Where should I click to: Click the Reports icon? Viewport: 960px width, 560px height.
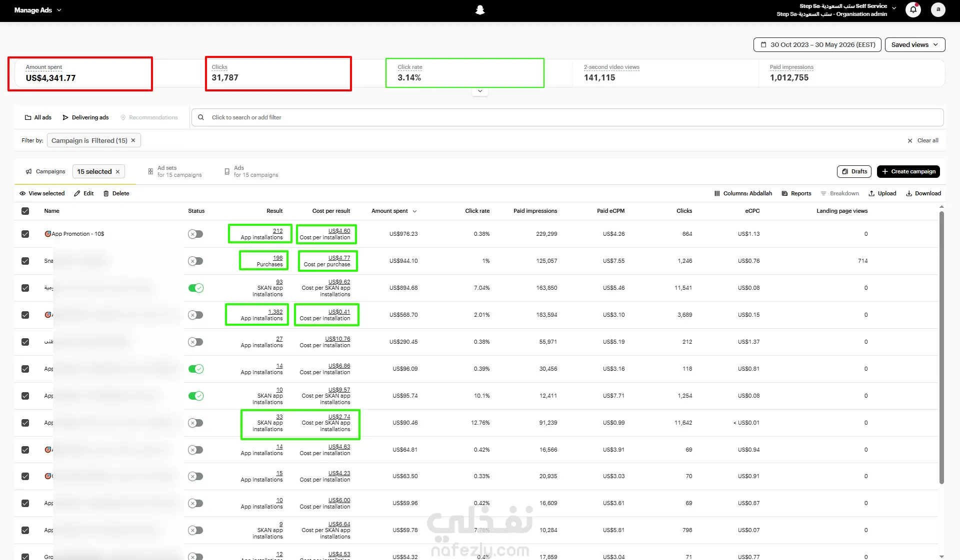(x=784, y=193)
